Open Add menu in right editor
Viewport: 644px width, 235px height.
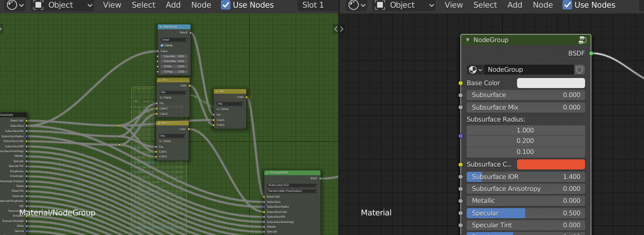tap(515, 5)
